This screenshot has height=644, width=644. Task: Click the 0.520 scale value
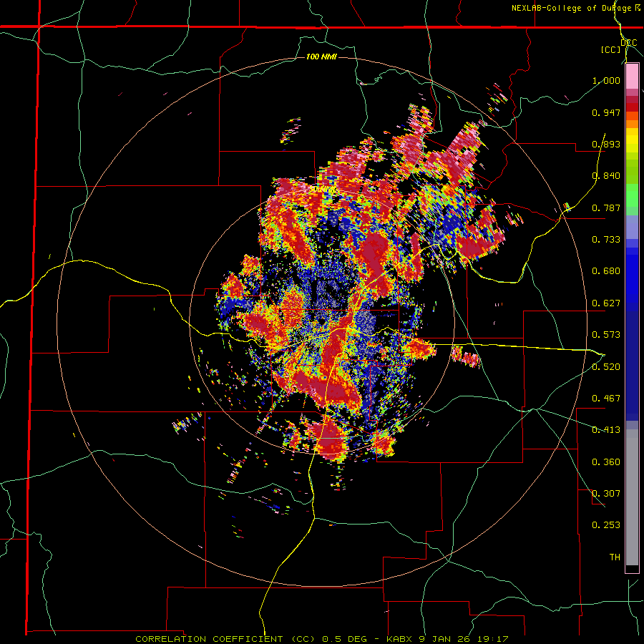(x=606, y=367)
